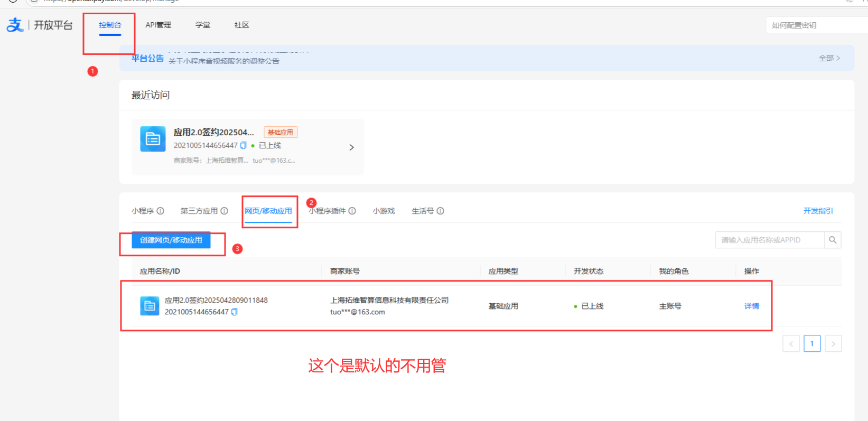Copy APPID 2021005144656447 in table row
868x421 pixels.
[234, 312]
